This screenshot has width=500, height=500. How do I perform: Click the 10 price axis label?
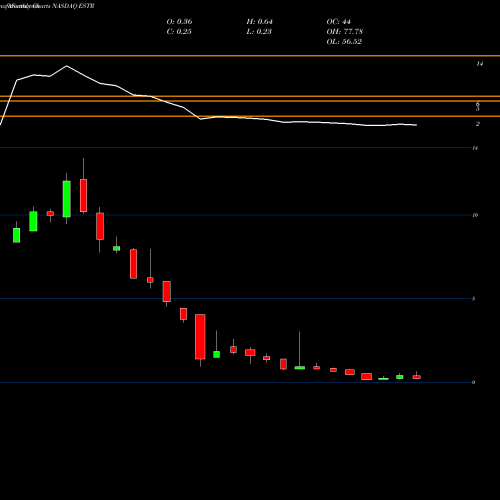click(475, 215)
